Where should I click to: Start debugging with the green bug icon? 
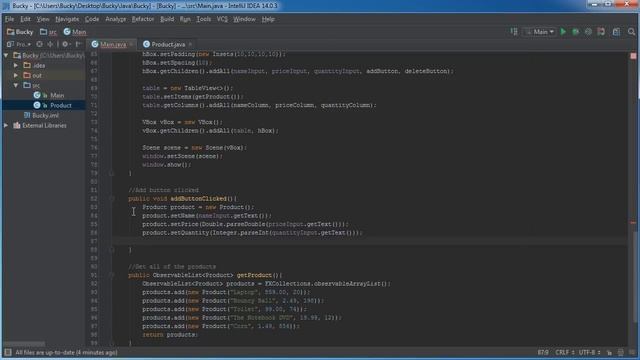576,31
